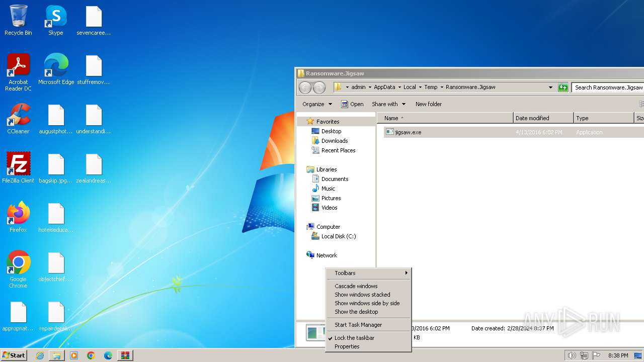Launch Skype from the desktop
Viewport: 644px width, 362px height.
pos(56,20)
